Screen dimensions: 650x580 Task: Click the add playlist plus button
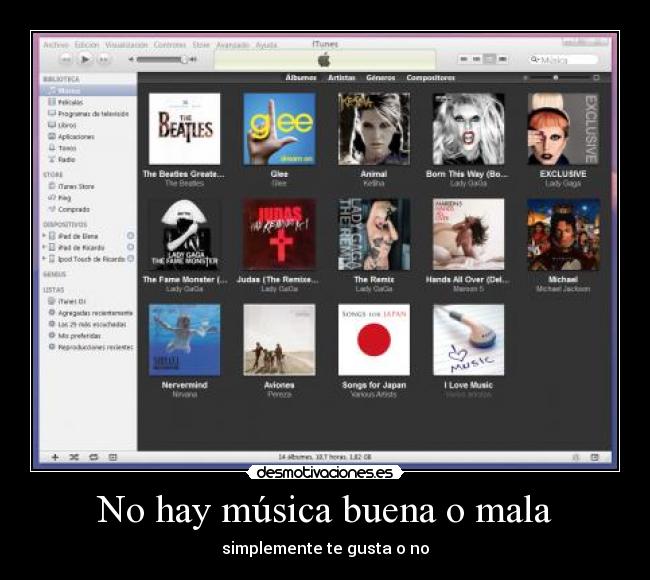point(55,457)
